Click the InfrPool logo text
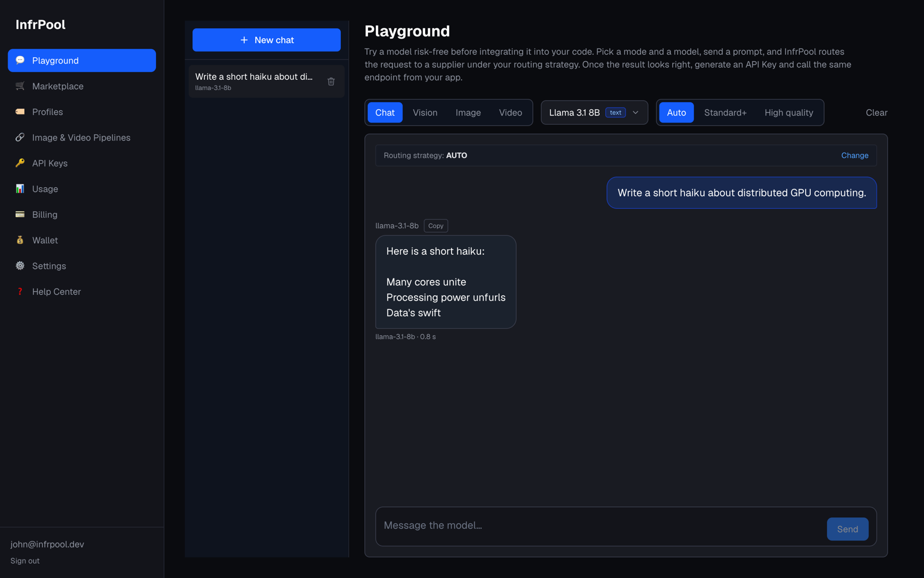 pos(40,24)
